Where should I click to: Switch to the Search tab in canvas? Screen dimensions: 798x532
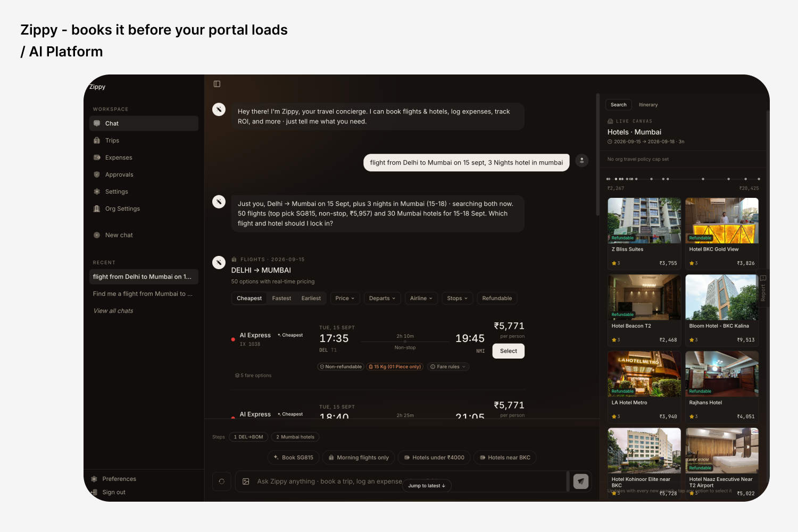[x=618, y=105]
